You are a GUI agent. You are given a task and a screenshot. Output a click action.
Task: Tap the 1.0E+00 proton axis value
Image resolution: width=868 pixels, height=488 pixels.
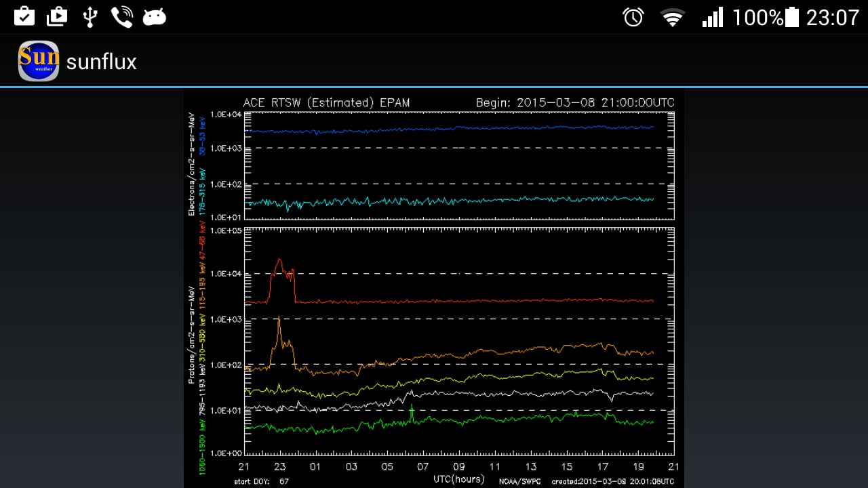coord(226,453)
